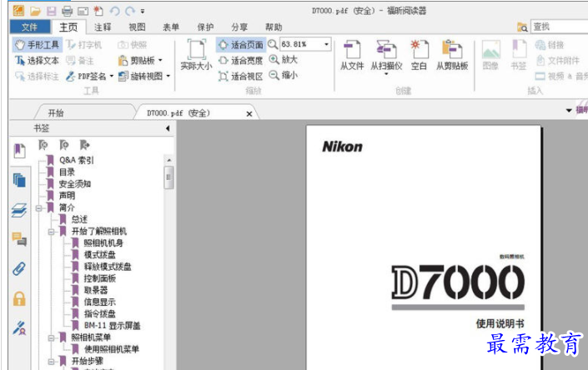The image size is (588, 370).
Task: Click the Redo arrow icon
Action: coord(130,11)
